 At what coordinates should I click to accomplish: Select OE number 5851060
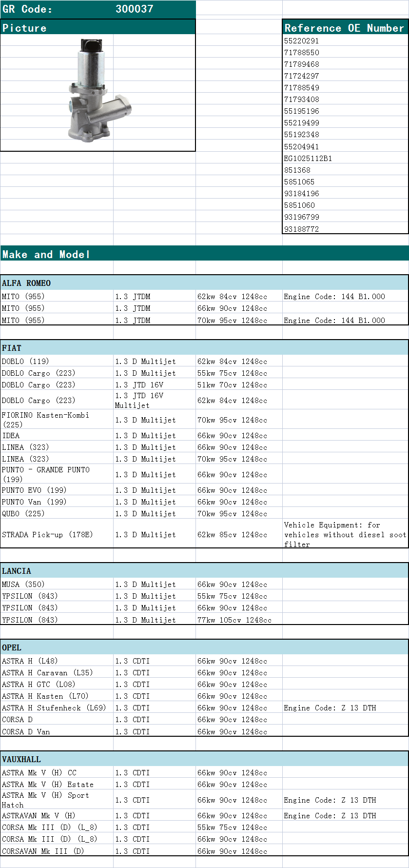345,205
